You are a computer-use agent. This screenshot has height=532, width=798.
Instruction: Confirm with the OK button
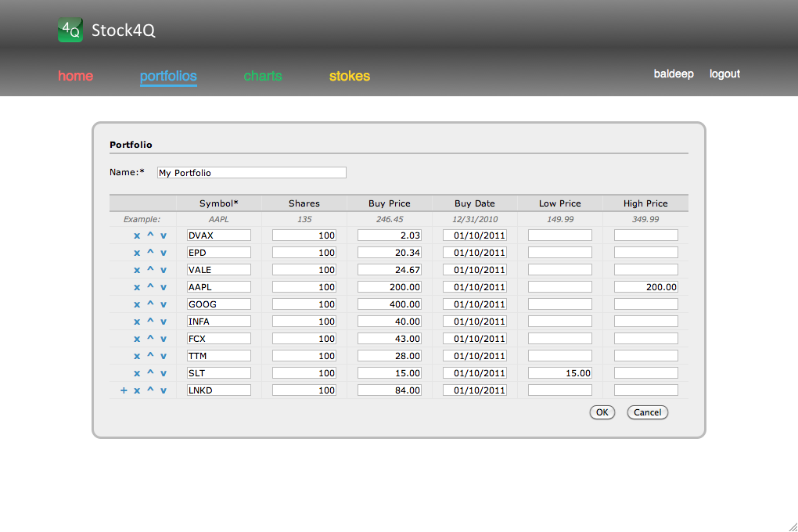coord(602,412)
